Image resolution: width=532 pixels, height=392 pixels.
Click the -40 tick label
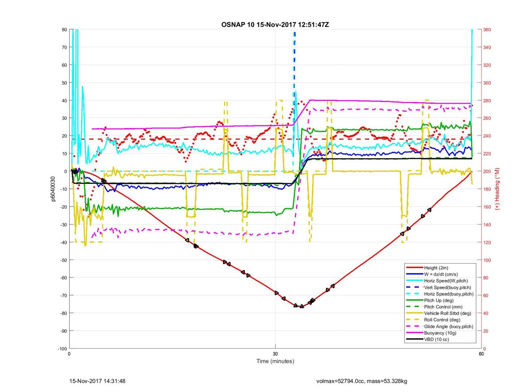pos(63,242)
